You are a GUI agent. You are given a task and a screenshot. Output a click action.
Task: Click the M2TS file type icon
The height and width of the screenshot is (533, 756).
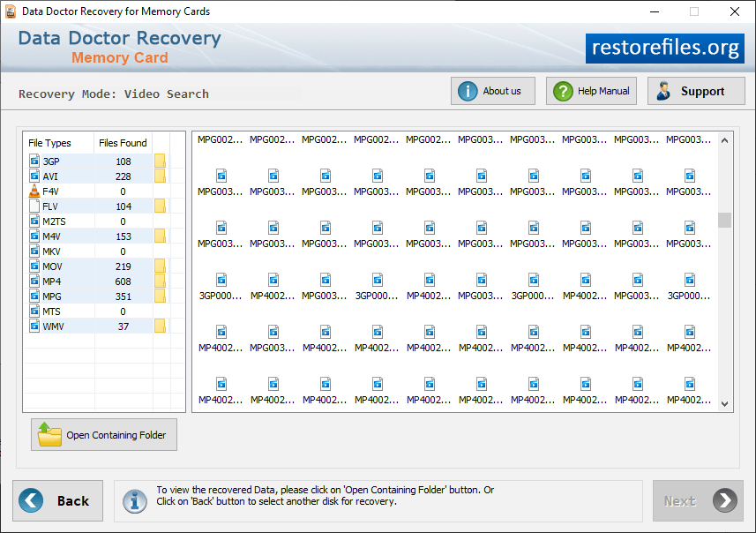click(34, 221)
